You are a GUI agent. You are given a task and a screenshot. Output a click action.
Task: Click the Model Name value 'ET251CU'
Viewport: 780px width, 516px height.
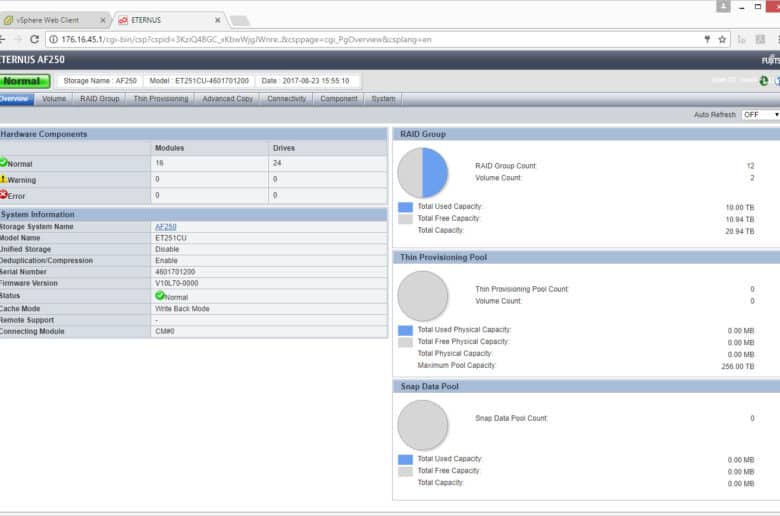(171, 238)
